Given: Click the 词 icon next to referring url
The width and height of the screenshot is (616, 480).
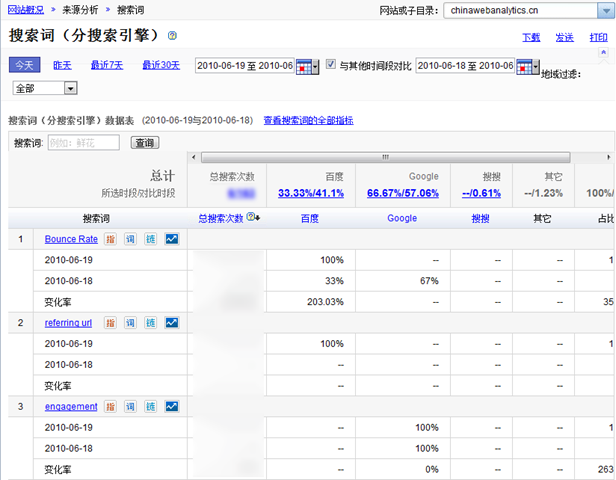Looking at the screenshot, I should [x=130, y=323].
